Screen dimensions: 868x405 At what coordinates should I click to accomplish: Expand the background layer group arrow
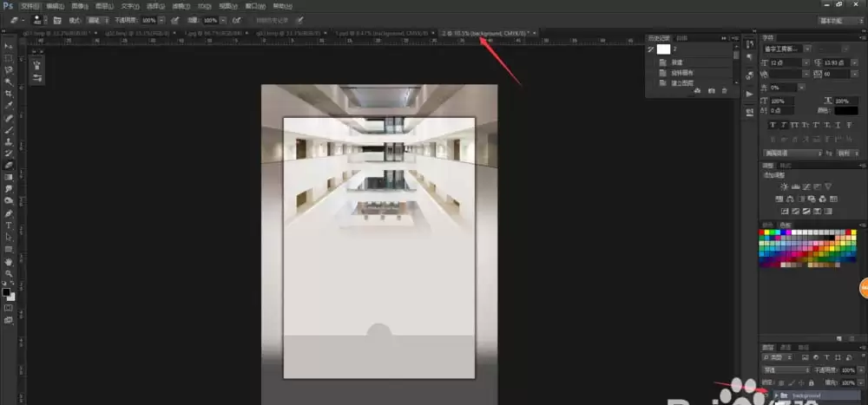776,395
